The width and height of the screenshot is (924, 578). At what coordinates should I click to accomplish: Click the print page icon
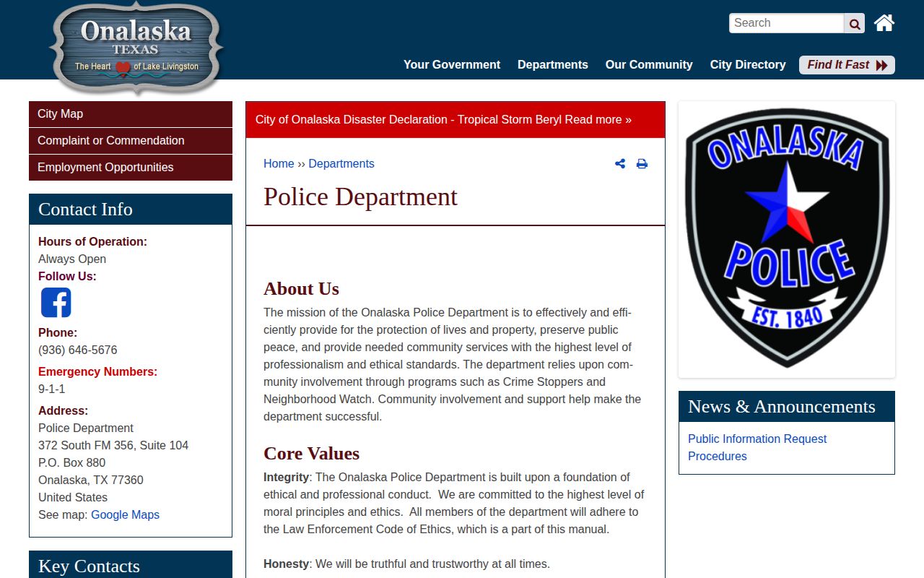[642, 164]
